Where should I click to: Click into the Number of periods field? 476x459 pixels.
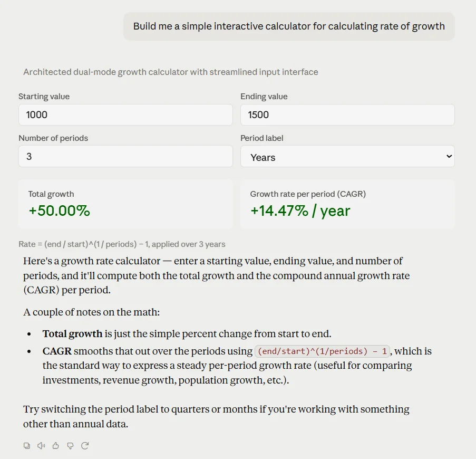coord(125,157)
